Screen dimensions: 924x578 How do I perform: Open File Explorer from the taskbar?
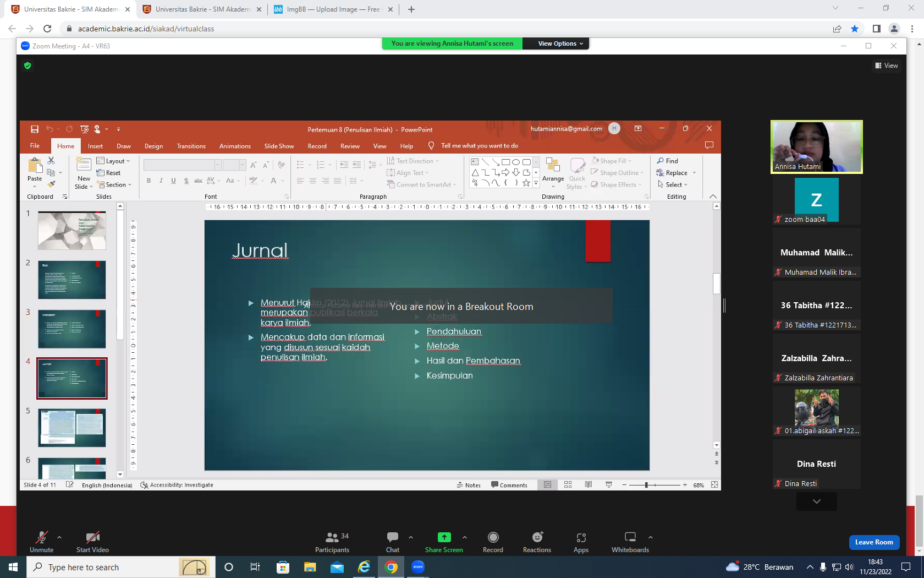(310, 567)
